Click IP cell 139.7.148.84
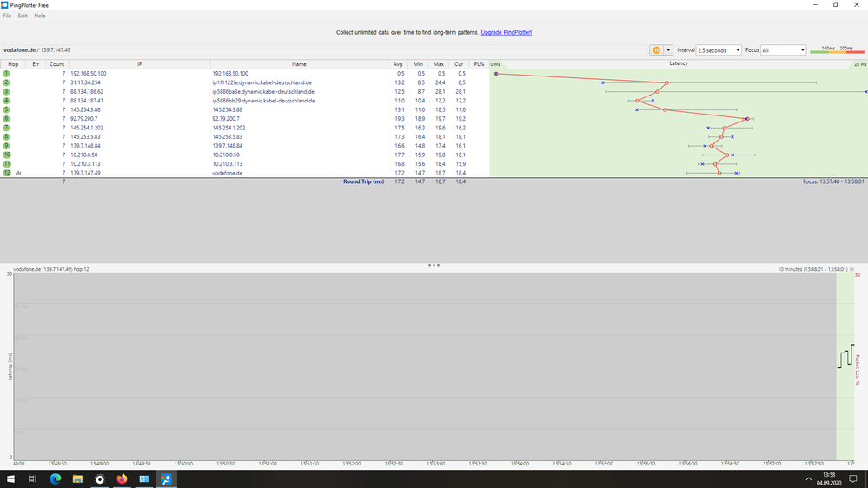This screenshot has height=488, width=868. [x=85, y=146]
